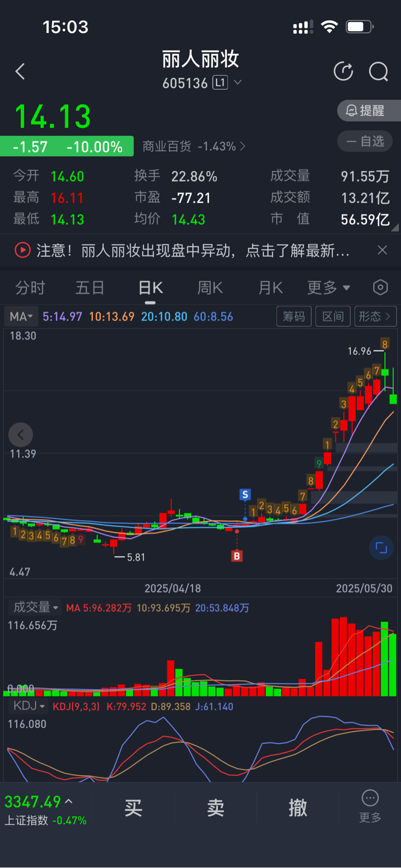Tap the KDJ(9,3,3) parameter label
Image resolution: width=401 pixels, height=868 pixels.
[x=76, y=706]
